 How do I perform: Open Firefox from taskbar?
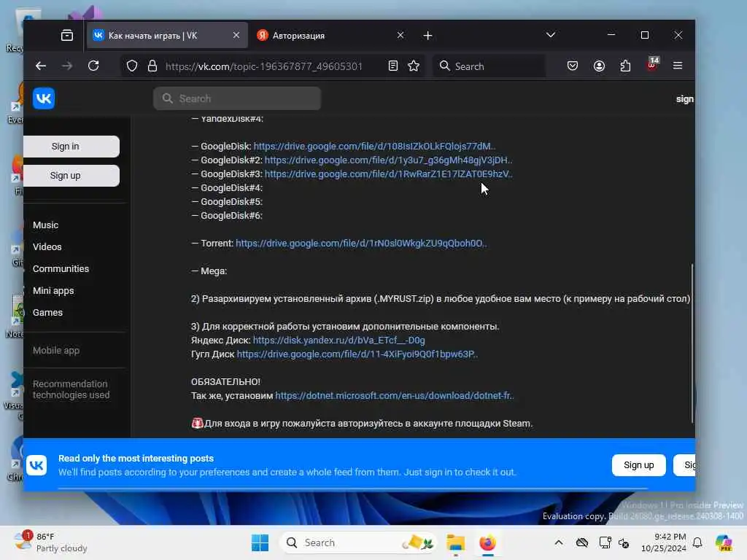(x=487, y=542)
